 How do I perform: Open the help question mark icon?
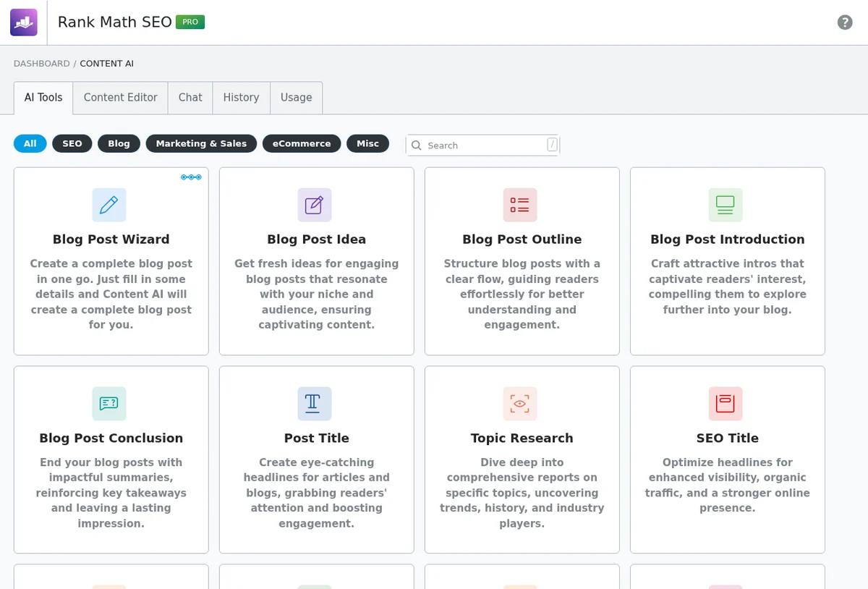[845, 22]
